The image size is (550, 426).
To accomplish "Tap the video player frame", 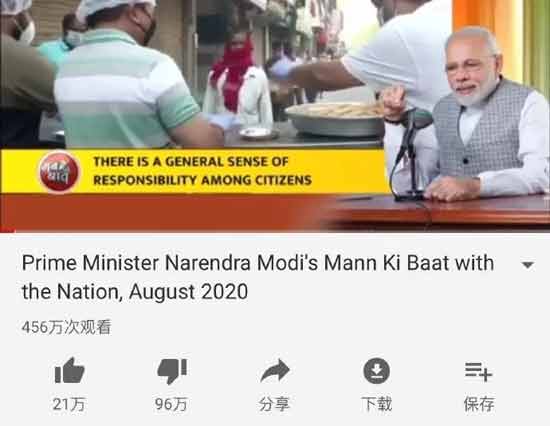I will (x=275, y=116).
